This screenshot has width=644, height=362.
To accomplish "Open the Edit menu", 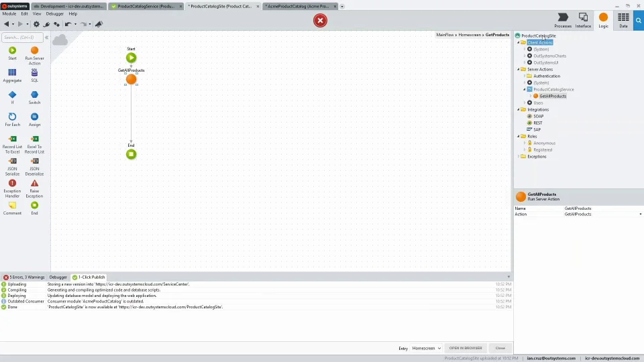I will (x=25, y=13).
